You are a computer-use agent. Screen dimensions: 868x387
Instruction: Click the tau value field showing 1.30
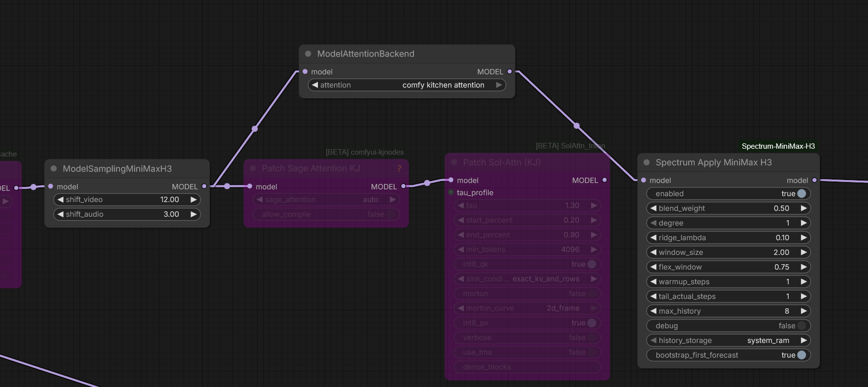[527, 205]
